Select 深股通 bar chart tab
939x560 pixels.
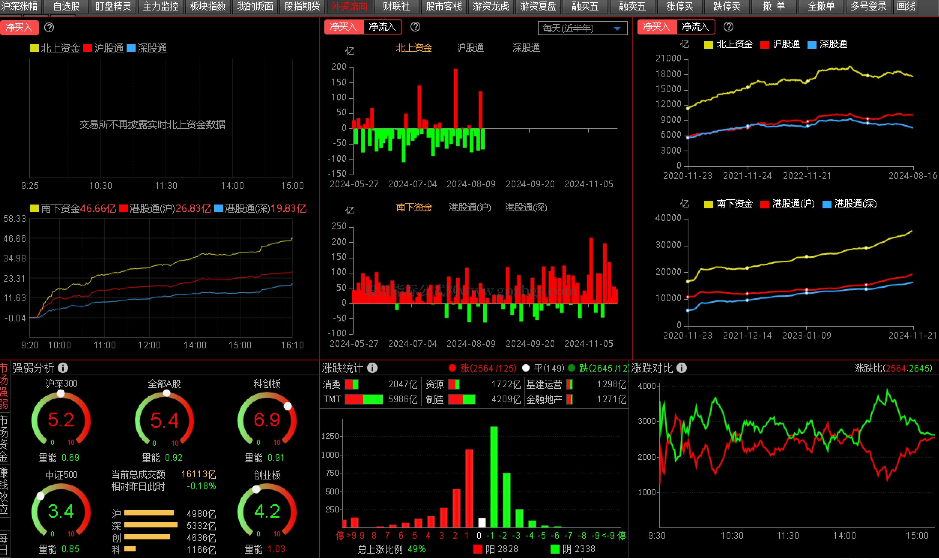(526, 48)
